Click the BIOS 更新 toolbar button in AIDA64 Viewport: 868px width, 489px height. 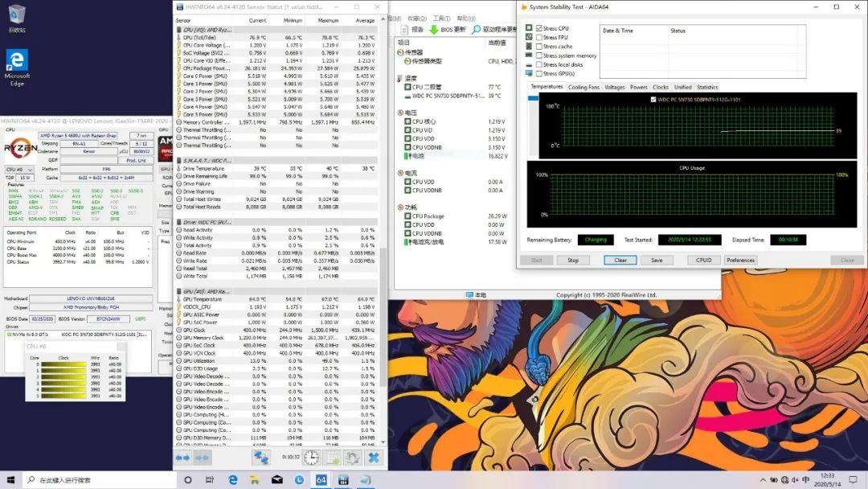(448, 29)
